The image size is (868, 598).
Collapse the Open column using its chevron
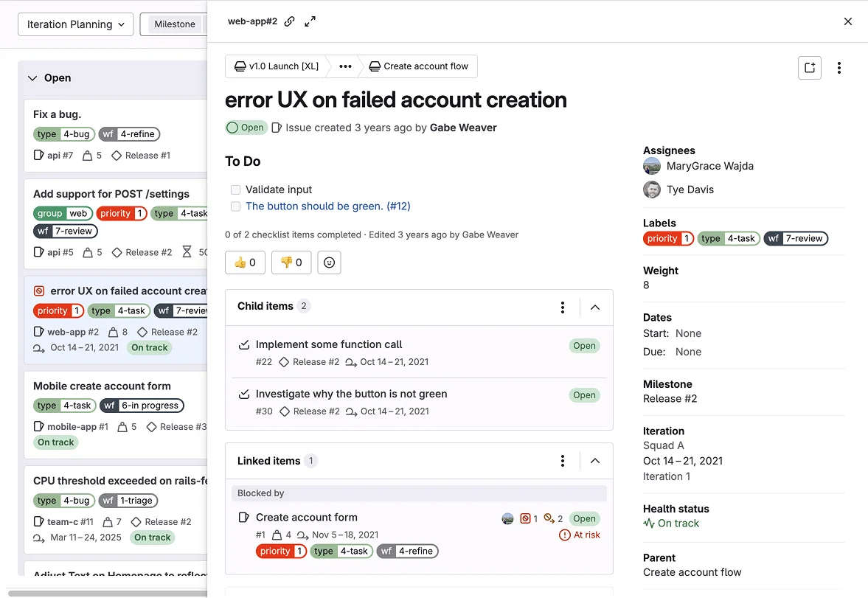pos(32,77)
